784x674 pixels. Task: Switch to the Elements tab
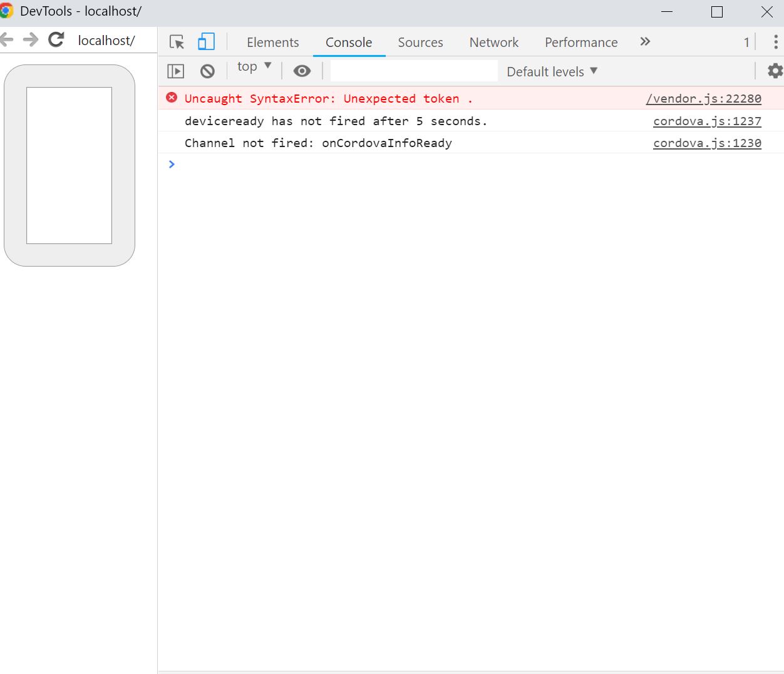[x=272, y=42]
